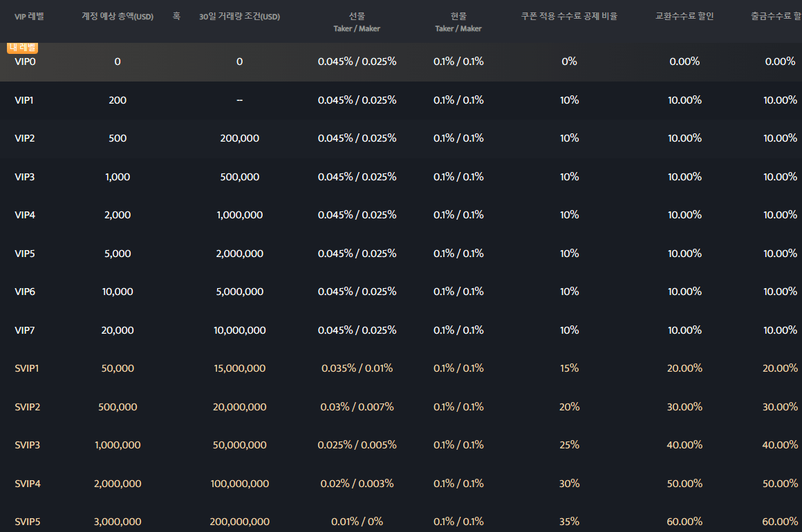This screenshot has height=532, width=802.
Task: Select the '30일 거래량 조건(USD)' column header
Action: (x=239, y=16)
